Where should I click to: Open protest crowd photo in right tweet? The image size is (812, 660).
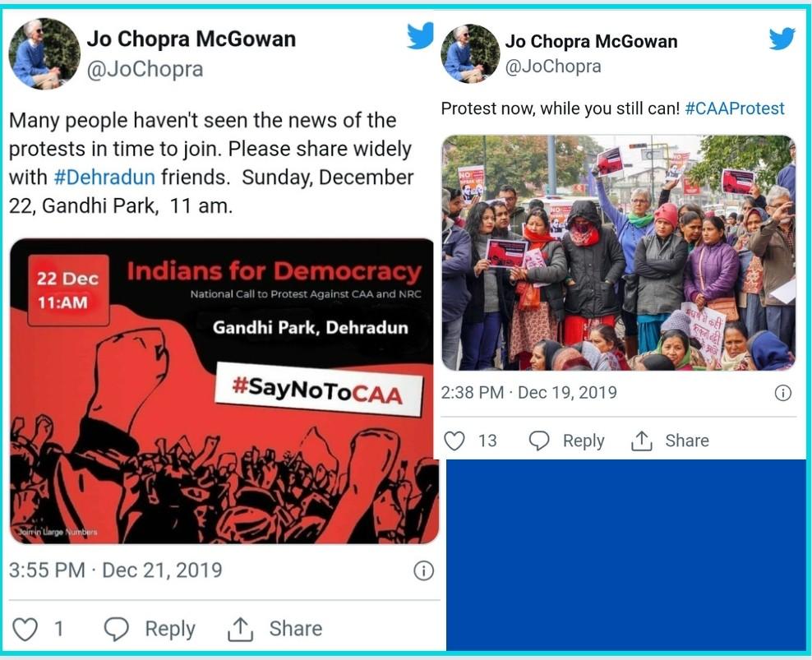(x=618, y=253)
